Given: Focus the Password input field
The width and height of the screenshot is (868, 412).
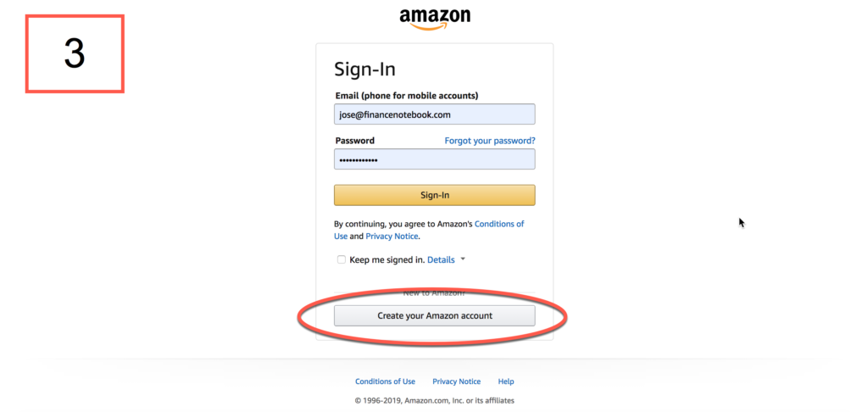Looking at the screenshot, I should [435, 159].
